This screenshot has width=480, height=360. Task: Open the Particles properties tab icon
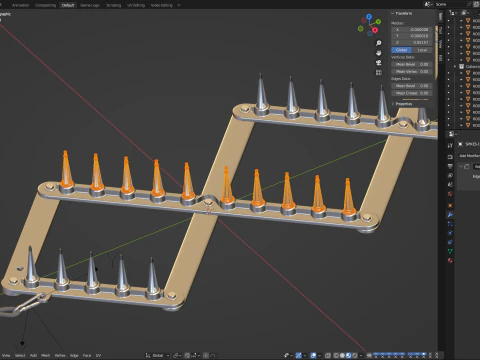click(x=450, y=224)
